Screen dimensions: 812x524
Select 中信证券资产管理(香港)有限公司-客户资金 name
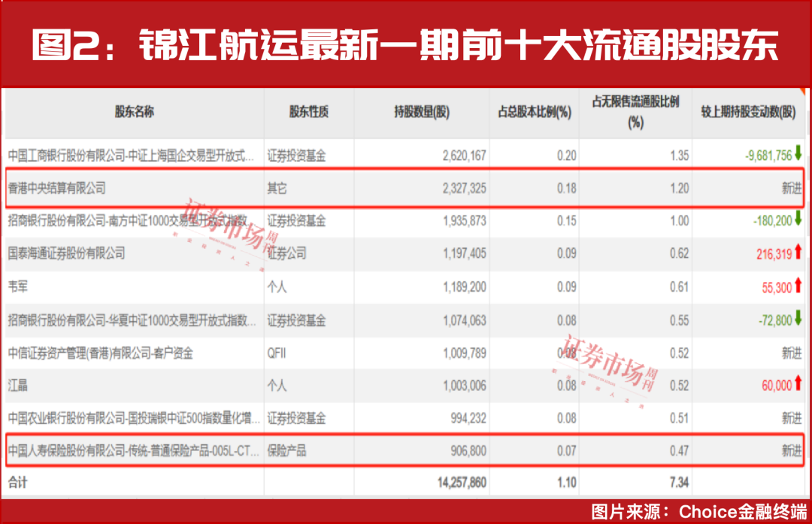point(101,353)
